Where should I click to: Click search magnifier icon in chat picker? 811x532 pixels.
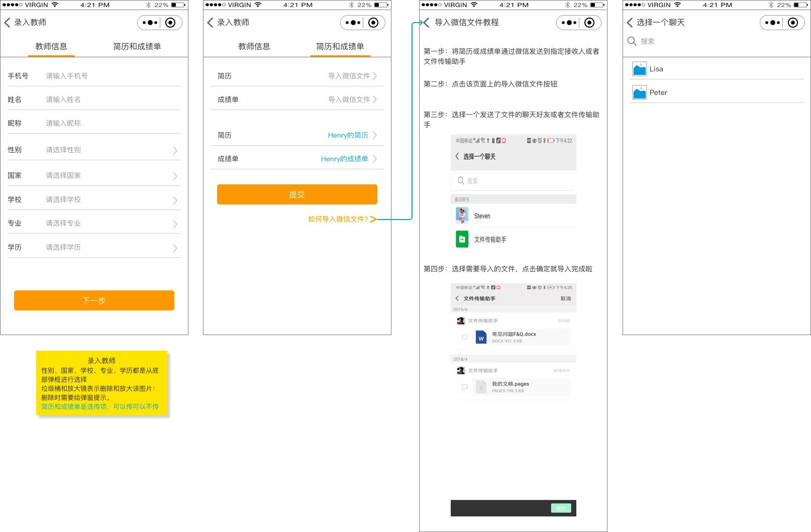pos(632,41)
